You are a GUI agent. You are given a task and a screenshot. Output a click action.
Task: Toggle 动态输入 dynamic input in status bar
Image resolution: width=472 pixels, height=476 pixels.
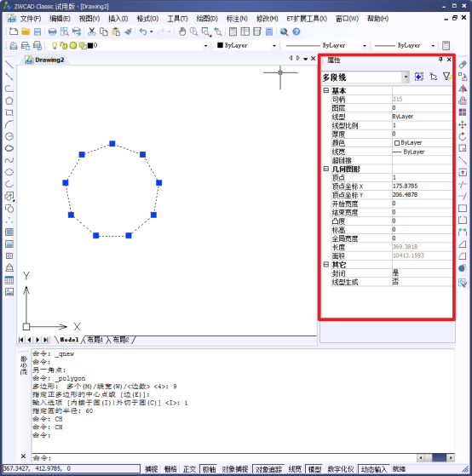(x=373, y=469)
